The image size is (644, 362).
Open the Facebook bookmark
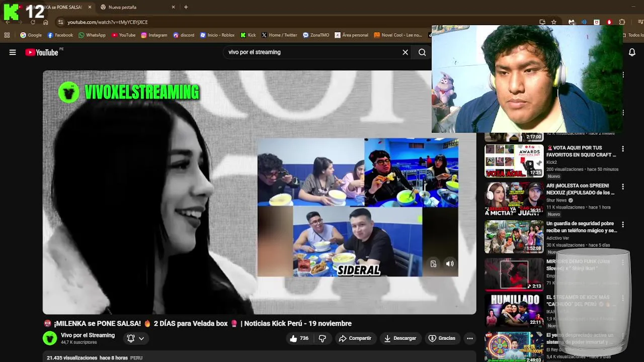[x=60, y=35]
